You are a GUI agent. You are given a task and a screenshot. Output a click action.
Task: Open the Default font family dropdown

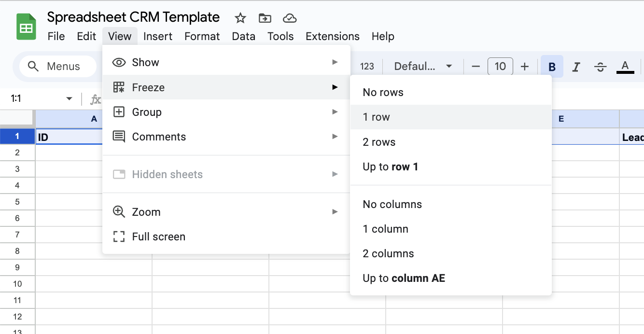click(423, 67)
